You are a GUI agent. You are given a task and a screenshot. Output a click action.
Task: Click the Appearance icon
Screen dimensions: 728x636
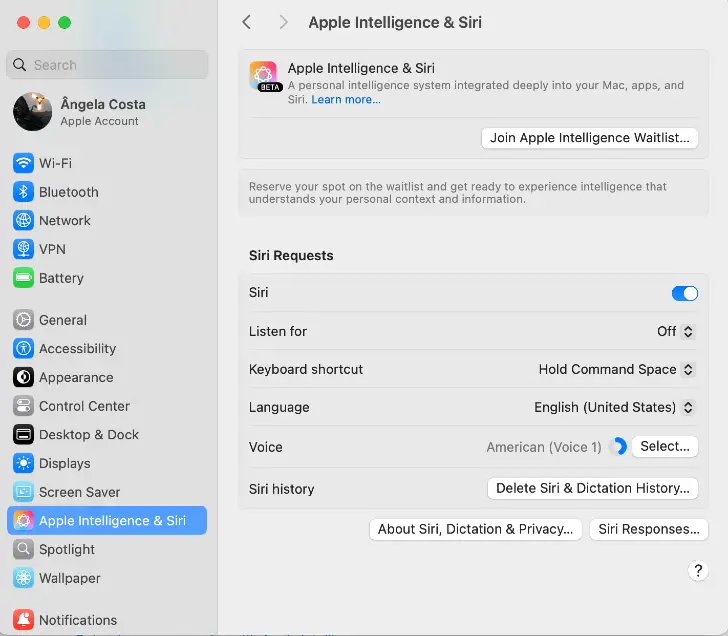[23, 377]
